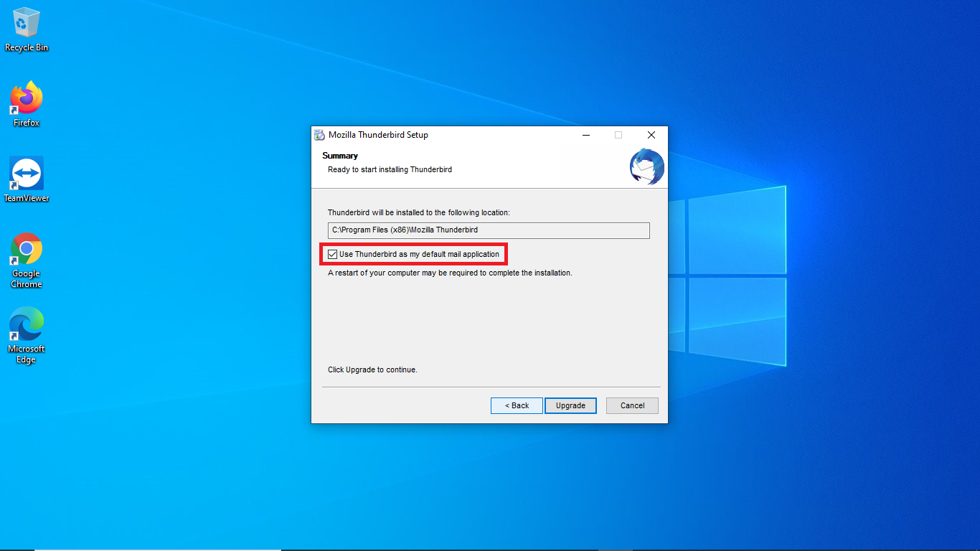Screen dimensions: 980x551
Task: Click the restart may be required notice
Action: [450, 273]
